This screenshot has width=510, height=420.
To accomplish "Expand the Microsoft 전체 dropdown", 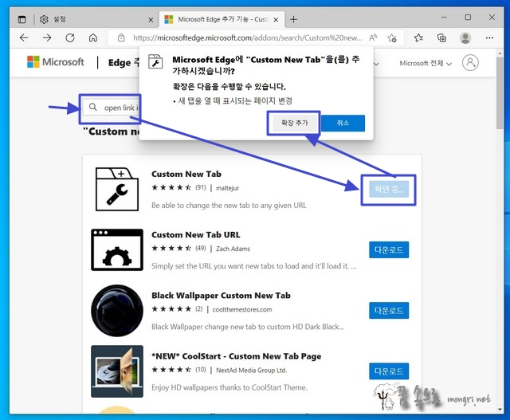I will point(426,63).
